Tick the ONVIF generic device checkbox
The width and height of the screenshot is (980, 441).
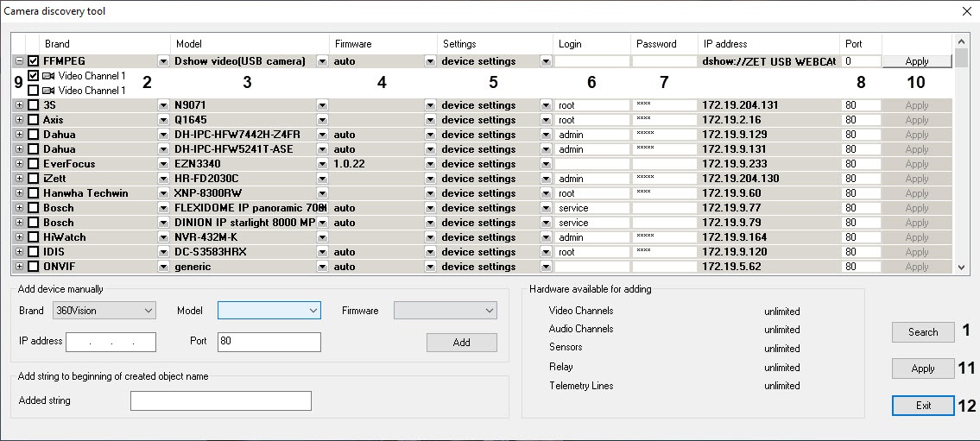(34, 267)
